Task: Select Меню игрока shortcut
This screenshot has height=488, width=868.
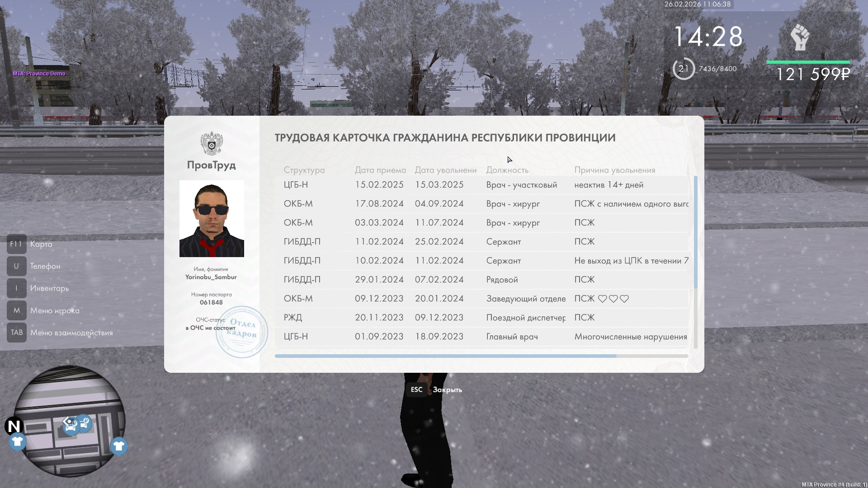Action: point(55,310)
